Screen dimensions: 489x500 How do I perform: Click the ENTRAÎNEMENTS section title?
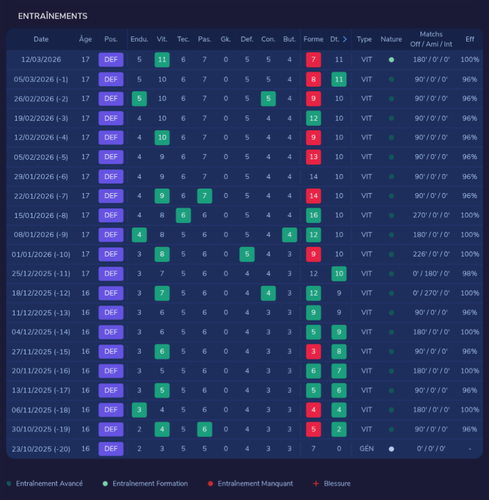pyautogui.click(x=53, y=16)
